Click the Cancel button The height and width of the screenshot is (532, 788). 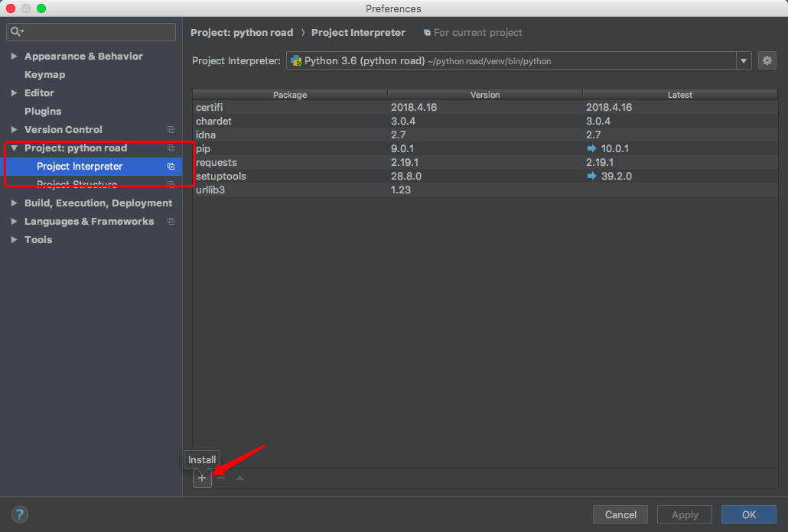coord(620,514)
